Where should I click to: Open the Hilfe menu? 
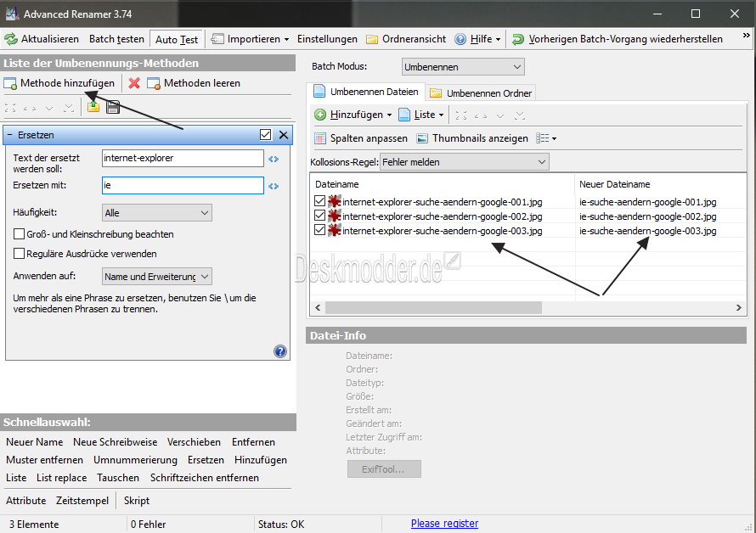click(477, 39)
